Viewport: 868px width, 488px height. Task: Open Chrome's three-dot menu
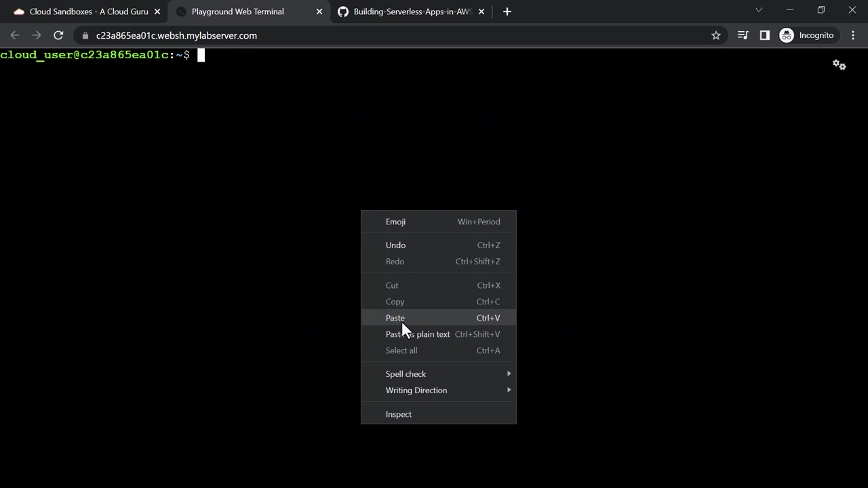853,35
